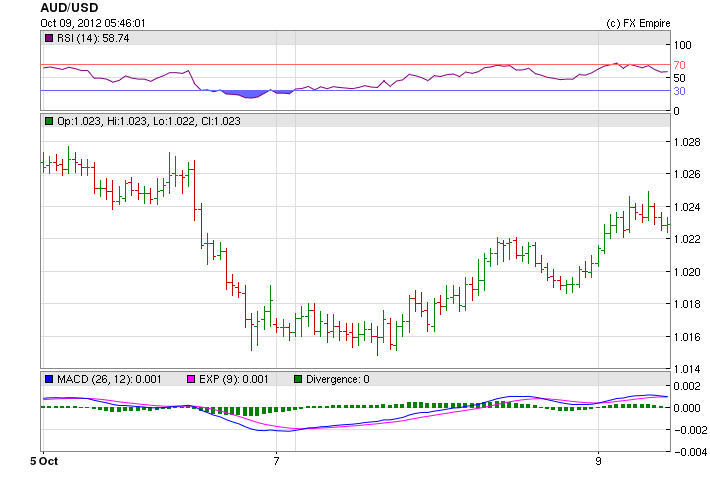Click the 1.022 price axis label
Image resolution: width=710 pixels, height=487 pixels.
coord(687,239)
